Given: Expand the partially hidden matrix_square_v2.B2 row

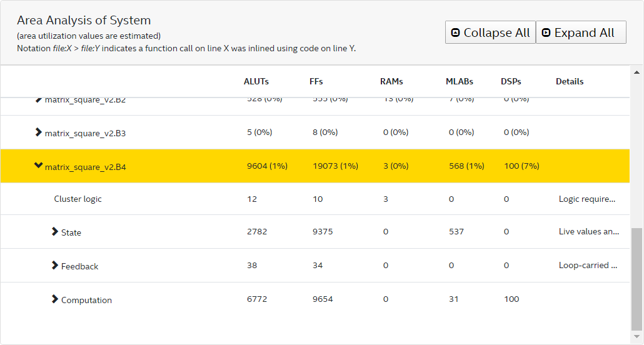Looking at the screenshot, I should tap(39, 99).
